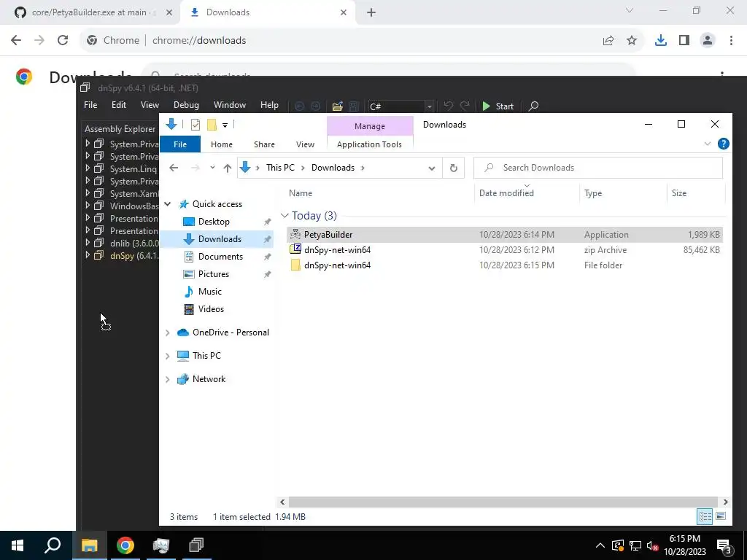Click Explorer Up directory arrow
Viewport: 747px width, 560px height.
(x=228, y=168)
